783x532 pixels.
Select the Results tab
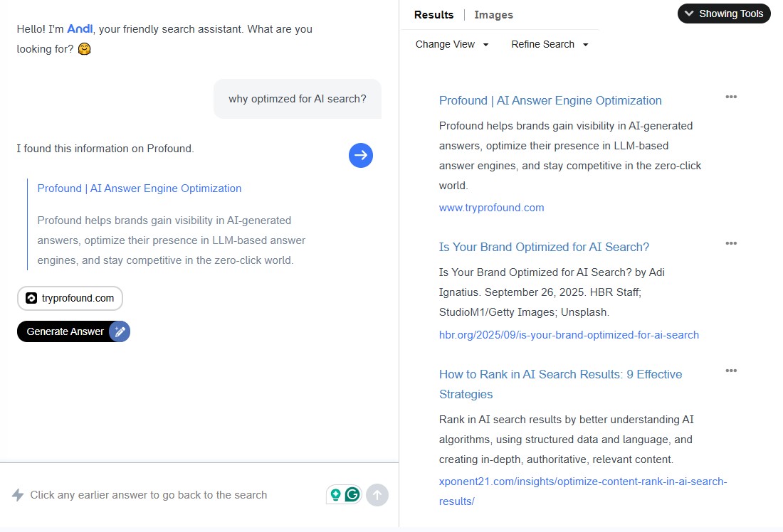coord(433,14)
